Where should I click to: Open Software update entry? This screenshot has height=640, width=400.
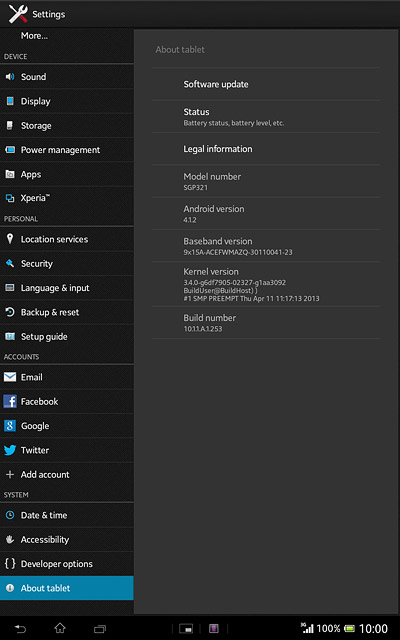click(x=266, y=84)
